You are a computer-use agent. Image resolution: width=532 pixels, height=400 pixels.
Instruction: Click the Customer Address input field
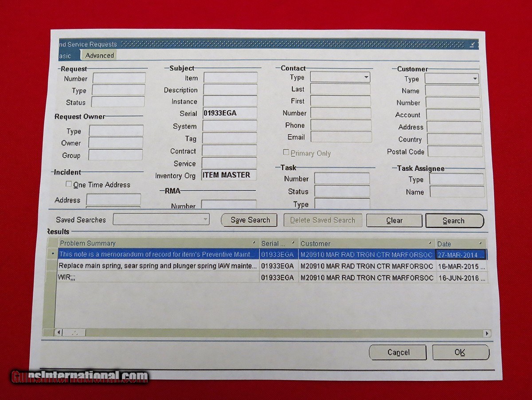tap(454, 127)
